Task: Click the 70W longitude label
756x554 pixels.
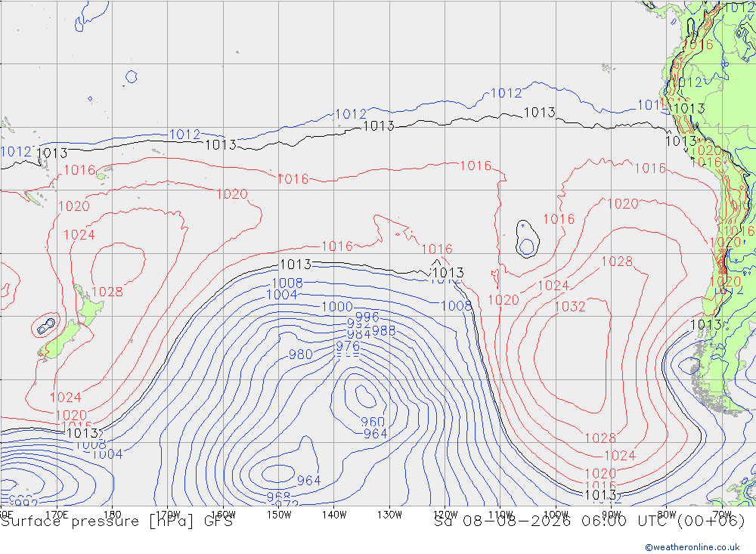Action: pos(722,515)
